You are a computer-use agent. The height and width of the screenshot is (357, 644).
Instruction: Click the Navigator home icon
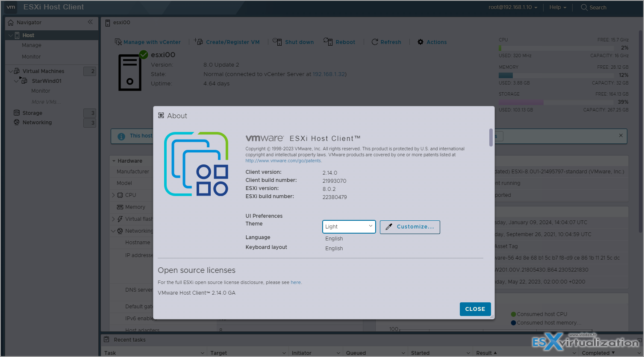click(x=11, y=23)
